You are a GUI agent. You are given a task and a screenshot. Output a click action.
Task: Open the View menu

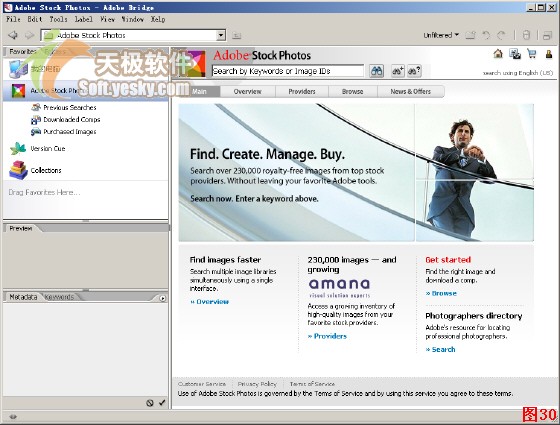point(108,19)
